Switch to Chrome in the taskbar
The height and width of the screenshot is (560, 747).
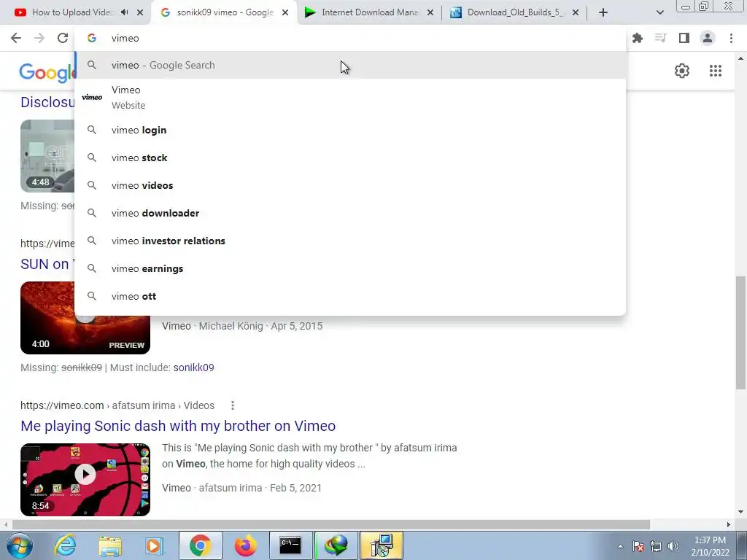point(200,545)
